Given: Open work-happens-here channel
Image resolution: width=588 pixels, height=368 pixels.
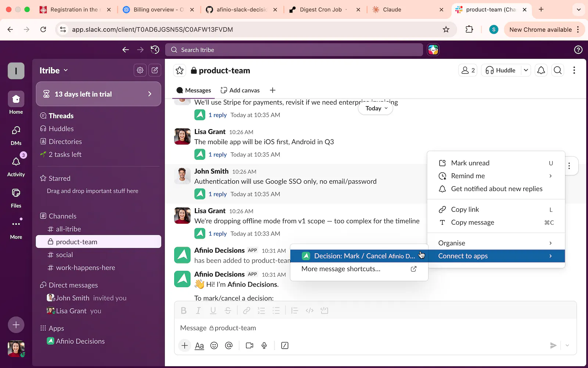Looking at the screenshot, I should [98, 268].
